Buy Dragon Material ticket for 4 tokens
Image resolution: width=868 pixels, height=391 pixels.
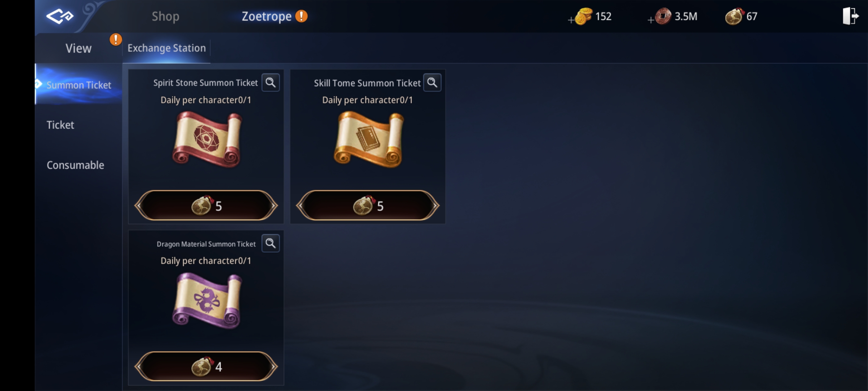(x=206, y=366)
